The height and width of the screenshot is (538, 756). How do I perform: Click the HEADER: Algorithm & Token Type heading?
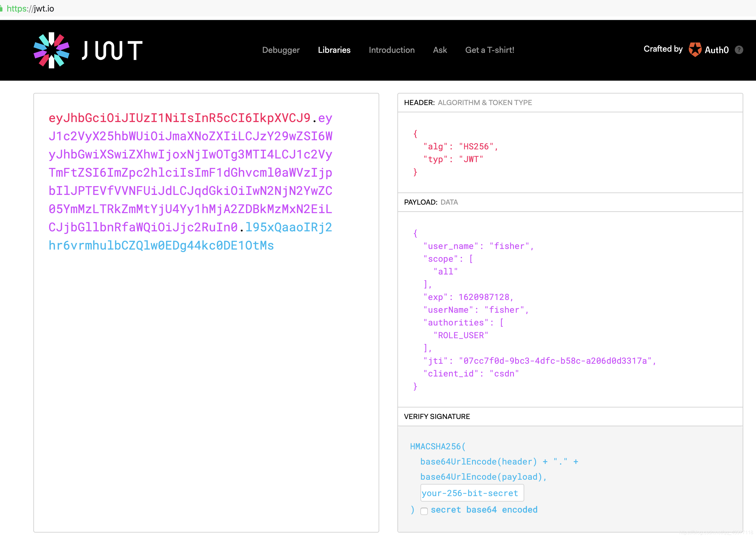468,103
